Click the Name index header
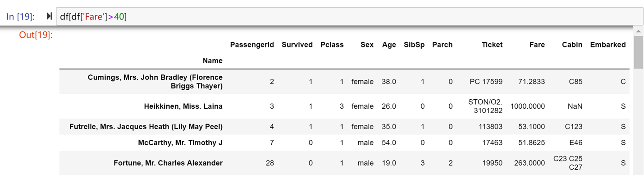This screenshot has width=644, height=175. tap(213, 61)
